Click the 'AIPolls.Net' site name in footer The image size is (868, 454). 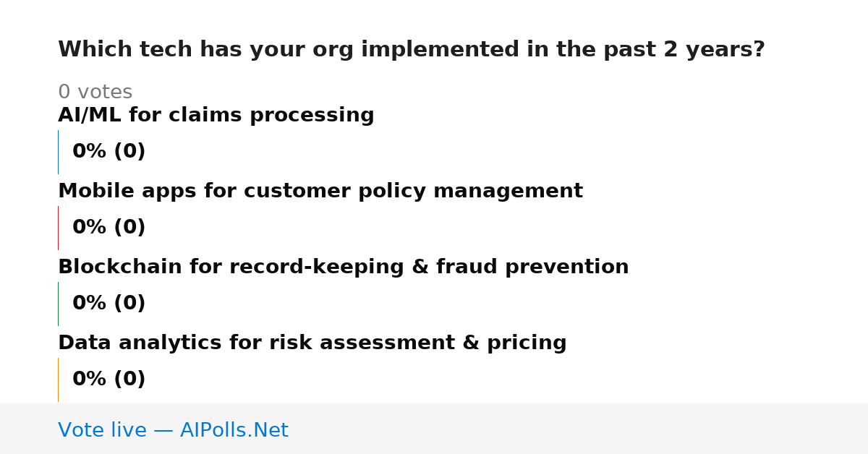click(234, 430)
